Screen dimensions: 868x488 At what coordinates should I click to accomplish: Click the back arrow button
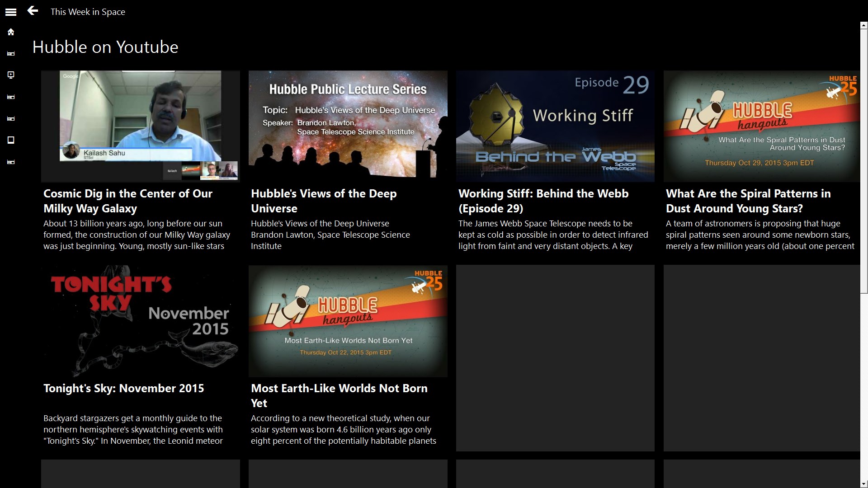[33, 11]
